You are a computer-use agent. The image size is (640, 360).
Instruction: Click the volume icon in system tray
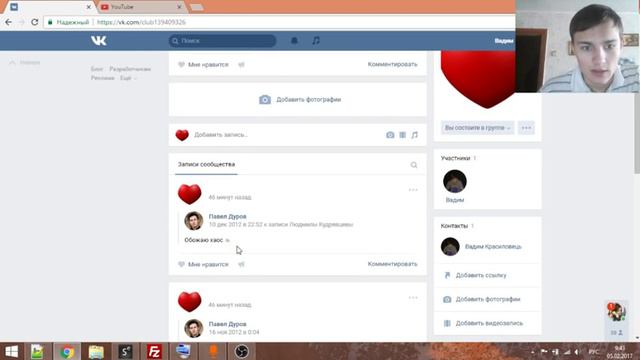pyautogui.click(x=577, y=352)
